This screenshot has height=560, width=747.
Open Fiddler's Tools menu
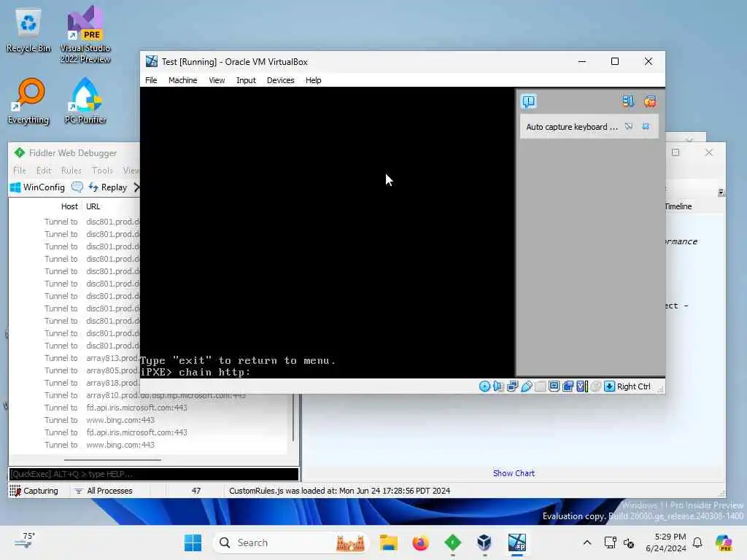point(102,171)
